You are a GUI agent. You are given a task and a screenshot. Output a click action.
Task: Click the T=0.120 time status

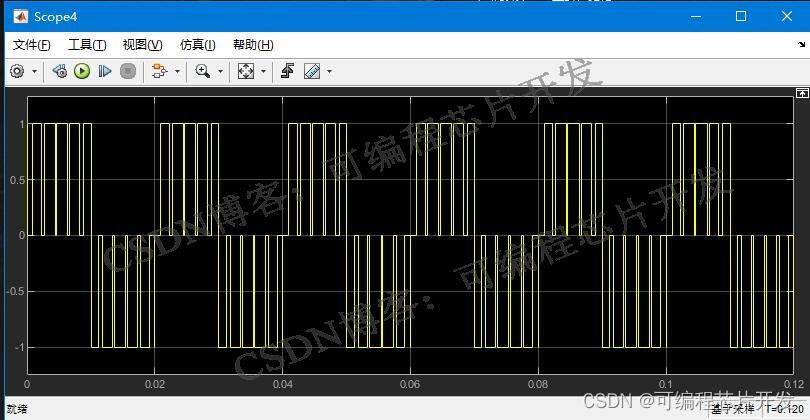click(784, 409)
